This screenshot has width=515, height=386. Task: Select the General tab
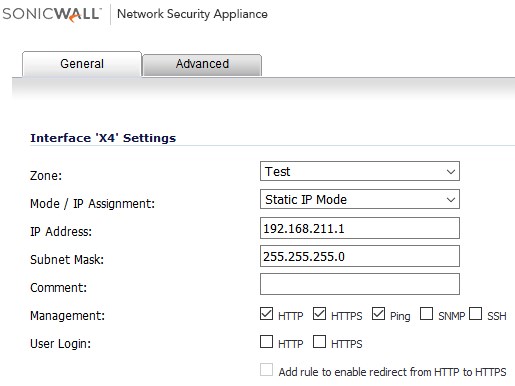[82, 64]
